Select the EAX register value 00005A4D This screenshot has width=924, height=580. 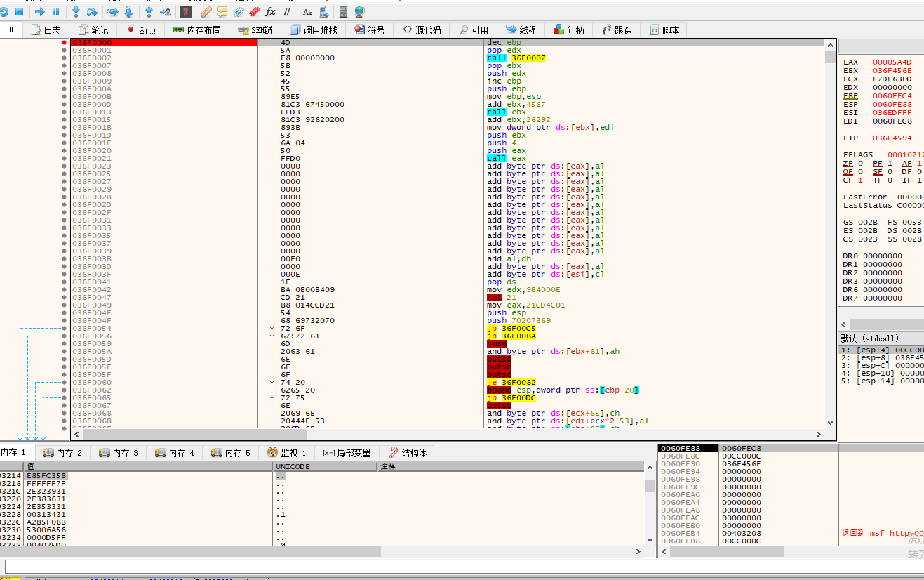click(892, 62)
